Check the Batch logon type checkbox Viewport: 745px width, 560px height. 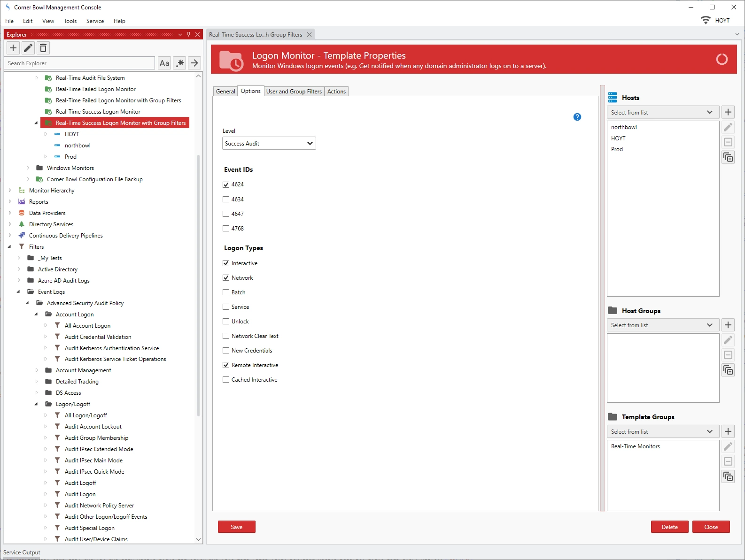tap(226, 292)
